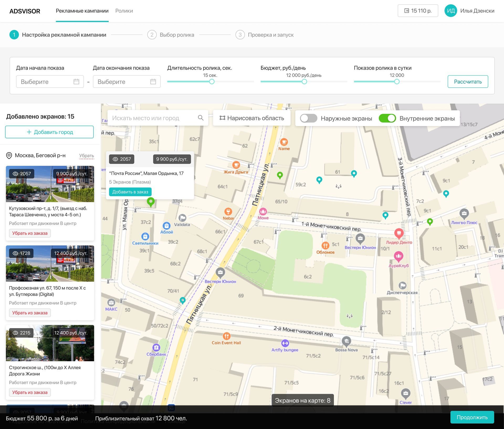Click the location pin beside Москва, Беговой р-н
The image size is (504, 429).
point(9,155)
